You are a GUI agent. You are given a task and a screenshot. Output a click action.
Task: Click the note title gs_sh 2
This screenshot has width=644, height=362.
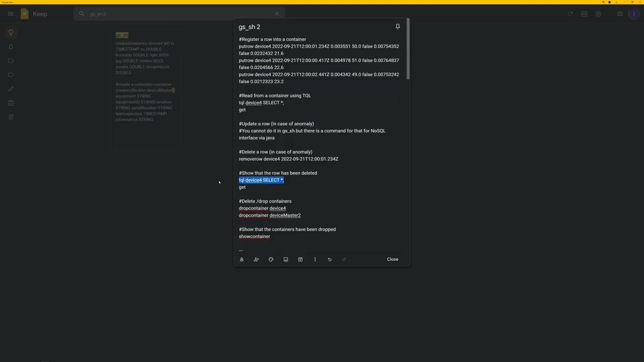point(250,27)
